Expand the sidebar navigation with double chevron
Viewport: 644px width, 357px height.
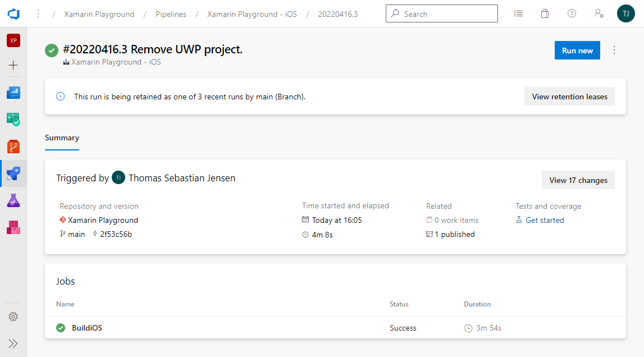click(x=13, y=343)
